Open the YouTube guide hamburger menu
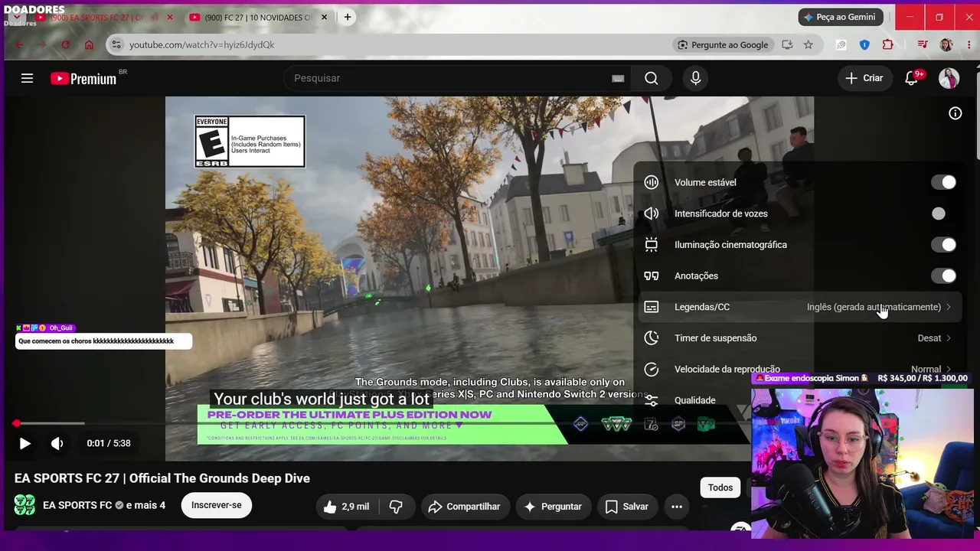Viewport: 980px width, 551px height. point(27,78)
